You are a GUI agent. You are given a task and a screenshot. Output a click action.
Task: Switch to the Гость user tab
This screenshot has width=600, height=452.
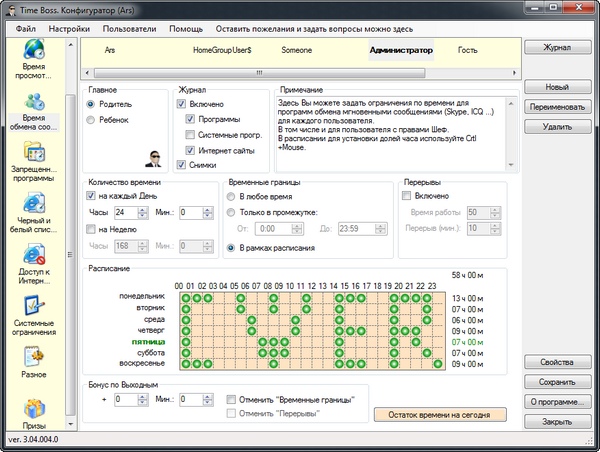click(467, 49)
